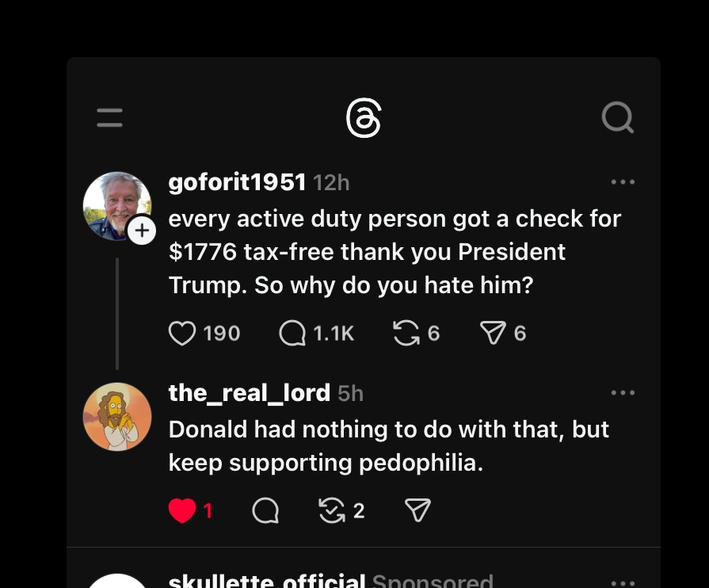Click the Threads logo at top
The width and height of the screenshot is (709, 588).
coord(364,120)
